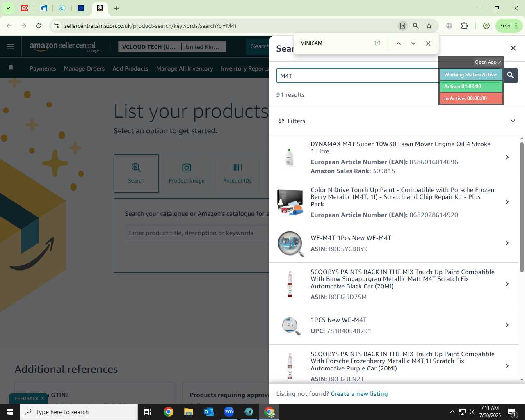Open Outlook from the taskbar

click(x=209, y=412)
